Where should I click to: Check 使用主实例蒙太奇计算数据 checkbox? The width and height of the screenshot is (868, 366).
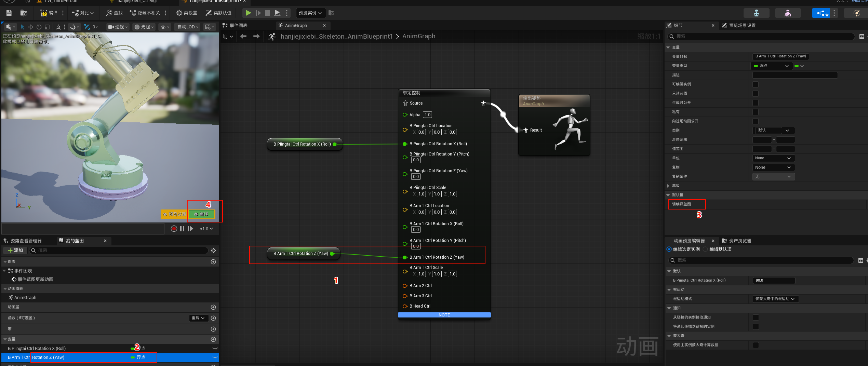tap(756, 345)
